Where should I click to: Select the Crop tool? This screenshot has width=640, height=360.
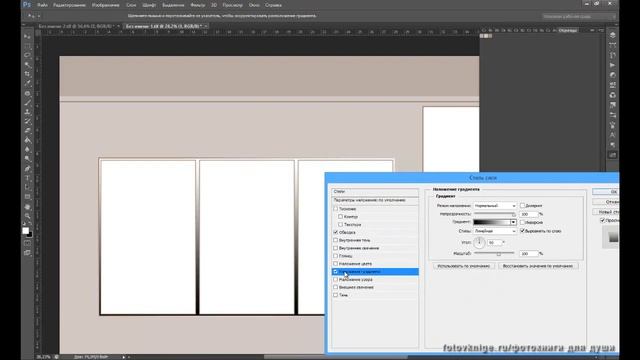27,74
